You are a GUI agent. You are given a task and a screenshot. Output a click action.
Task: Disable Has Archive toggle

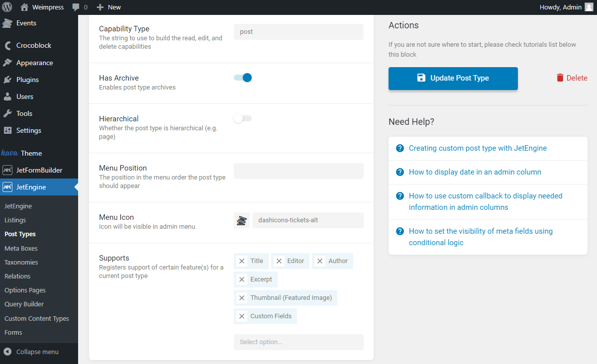pos(242,78)
